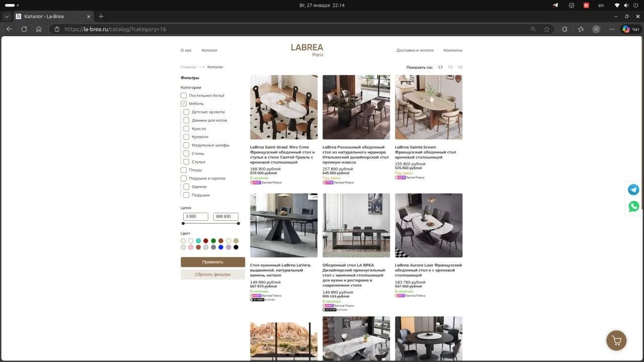This screenshot has width=644, height=362.
Task: Open the tab list dropdown arrow
Action: (7, 16)
